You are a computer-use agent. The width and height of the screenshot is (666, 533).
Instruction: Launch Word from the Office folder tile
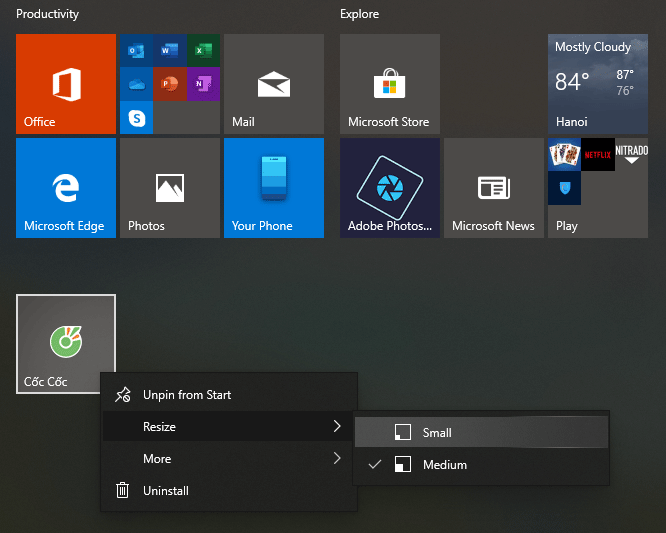(x=169, y=51)
